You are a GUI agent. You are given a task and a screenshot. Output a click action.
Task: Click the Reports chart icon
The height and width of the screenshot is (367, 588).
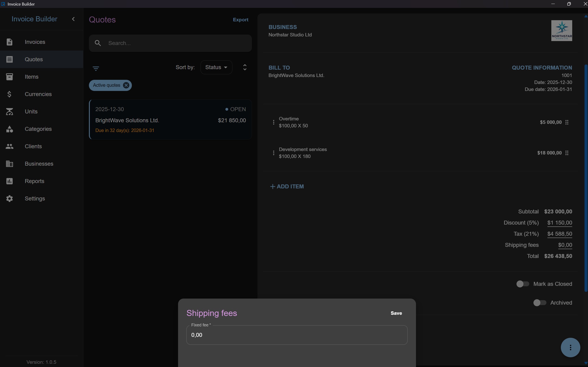pos(10,181)
